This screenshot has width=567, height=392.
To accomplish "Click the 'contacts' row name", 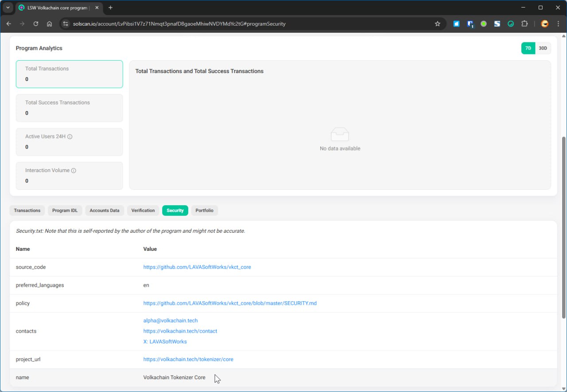I will (26, 331).
